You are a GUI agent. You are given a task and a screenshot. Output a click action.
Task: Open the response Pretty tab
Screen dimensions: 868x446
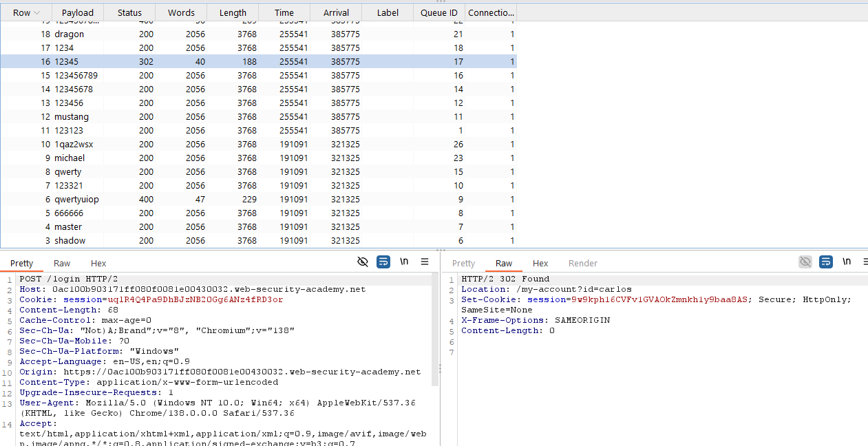pos(463,264)
